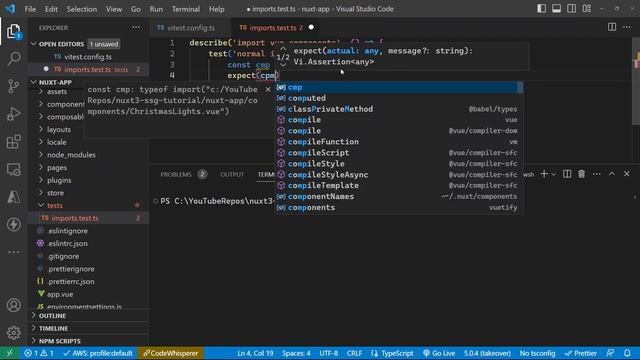
Task: Open the Selection menu
Action: click(82, 9)
